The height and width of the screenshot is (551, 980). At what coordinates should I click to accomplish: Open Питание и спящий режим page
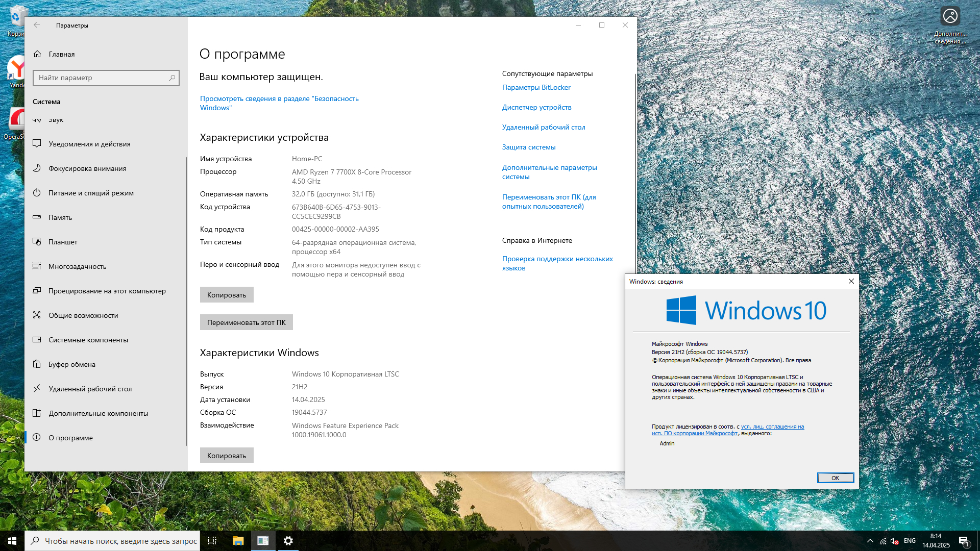91,193
